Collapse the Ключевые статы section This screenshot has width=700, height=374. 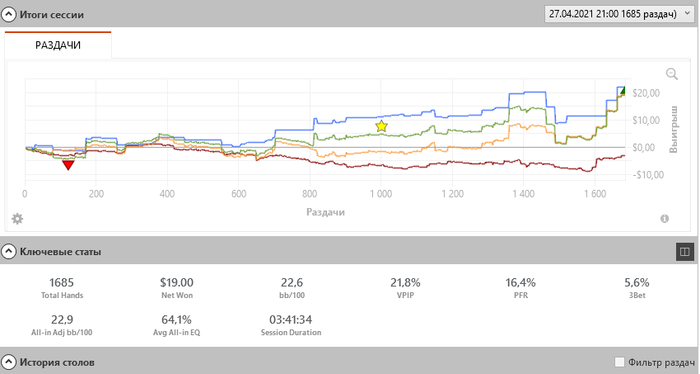coord(8,252)
